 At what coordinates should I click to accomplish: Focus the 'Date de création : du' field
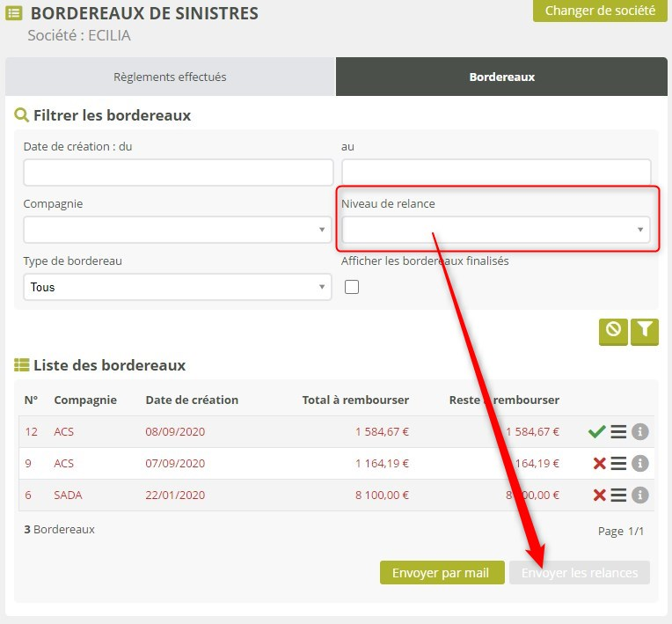178,173
